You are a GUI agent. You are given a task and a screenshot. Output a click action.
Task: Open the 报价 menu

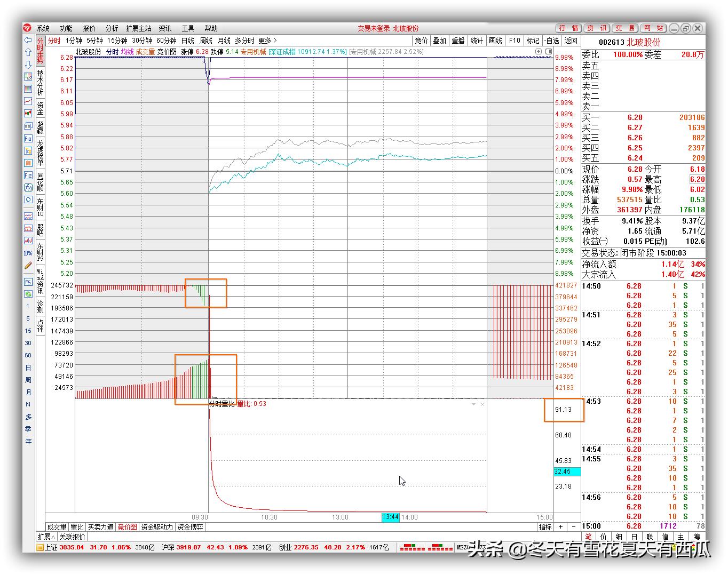click(x=89, y=28)
